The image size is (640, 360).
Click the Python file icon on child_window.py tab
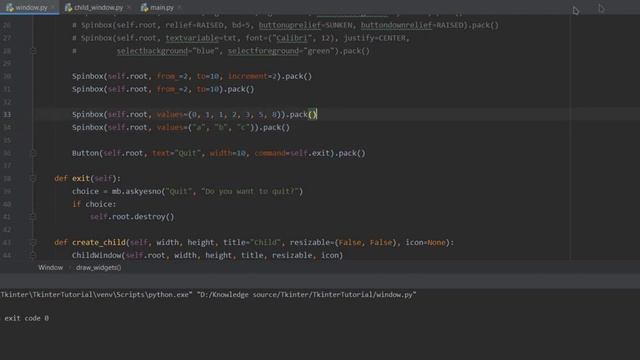point(69,7)
